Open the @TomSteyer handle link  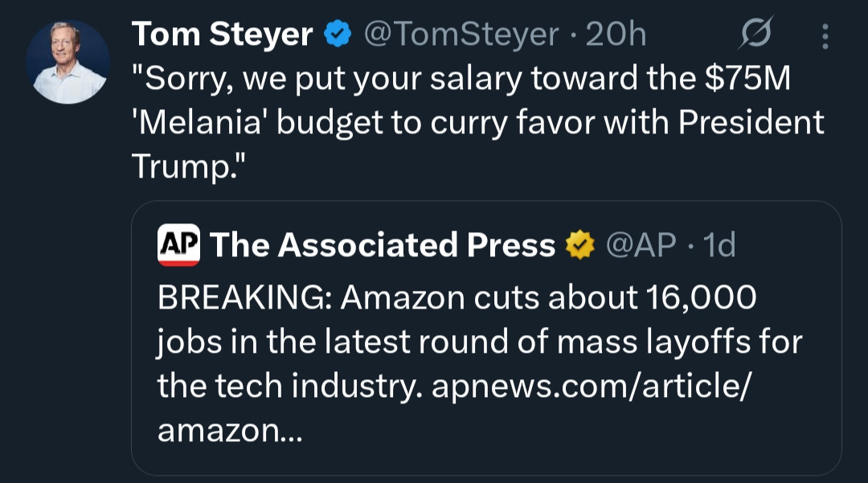point(462,34)
